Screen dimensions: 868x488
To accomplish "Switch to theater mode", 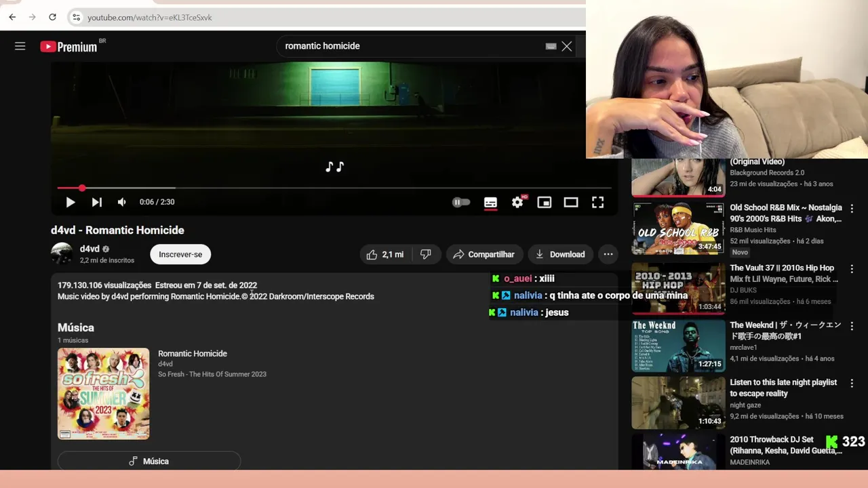I will click(571, 202).
